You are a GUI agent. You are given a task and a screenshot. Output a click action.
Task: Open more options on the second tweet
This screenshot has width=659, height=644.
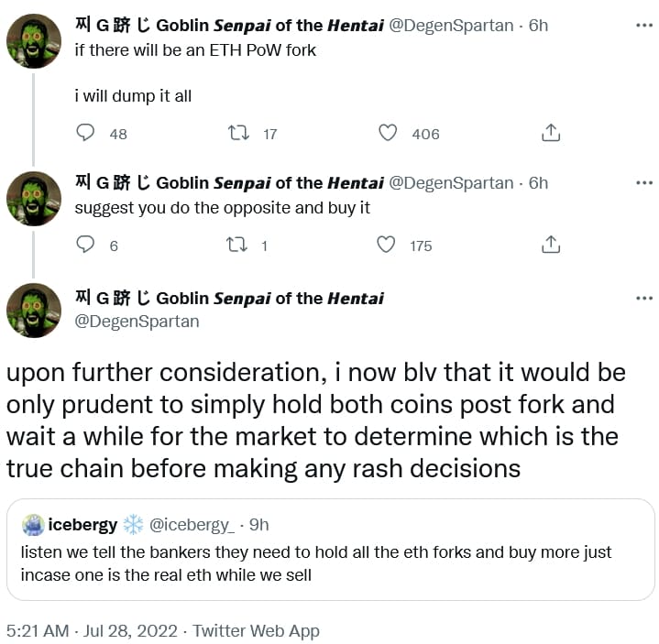[644, 183]
